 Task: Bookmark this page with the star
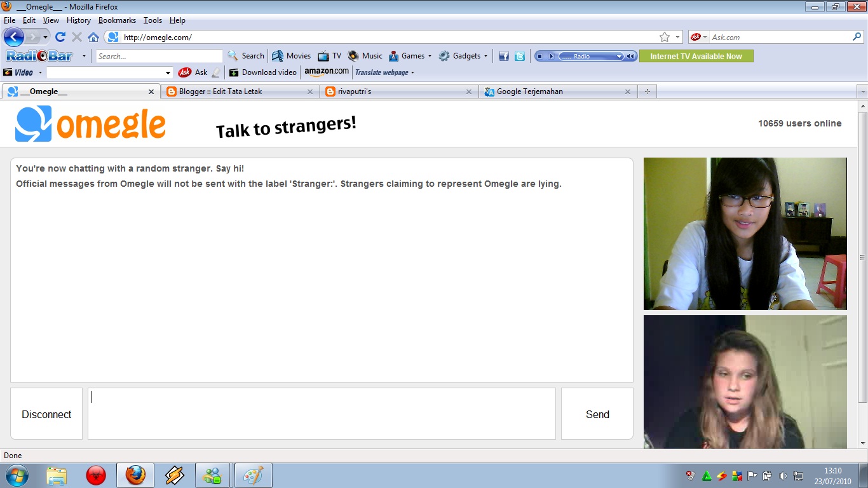pos(665,37)
